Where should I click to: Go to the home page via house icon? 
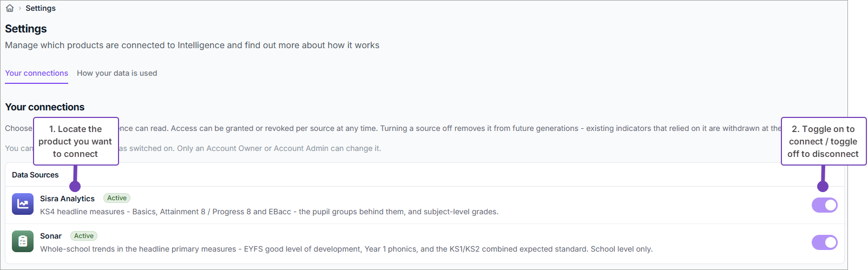(10, 8)
